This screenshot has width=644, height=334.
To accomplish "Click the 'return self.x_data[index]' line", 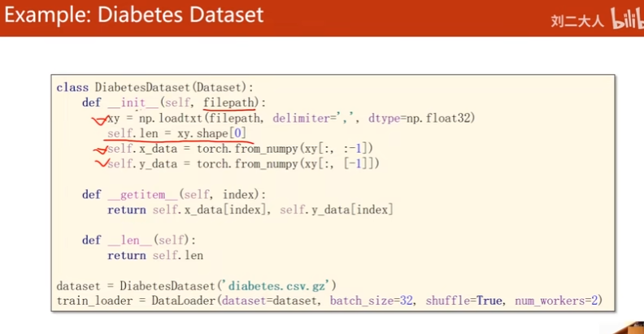I will [250, 210].
